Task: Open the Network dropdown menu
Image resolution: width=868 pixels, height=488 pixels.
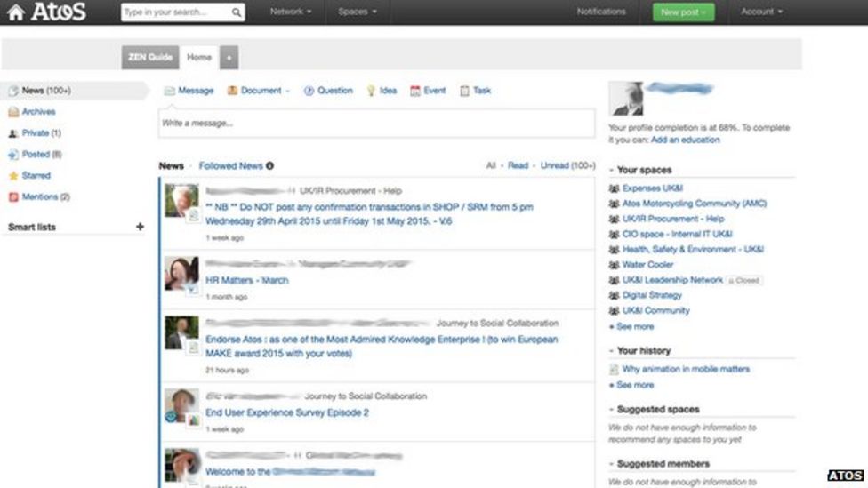Action: 291,12
